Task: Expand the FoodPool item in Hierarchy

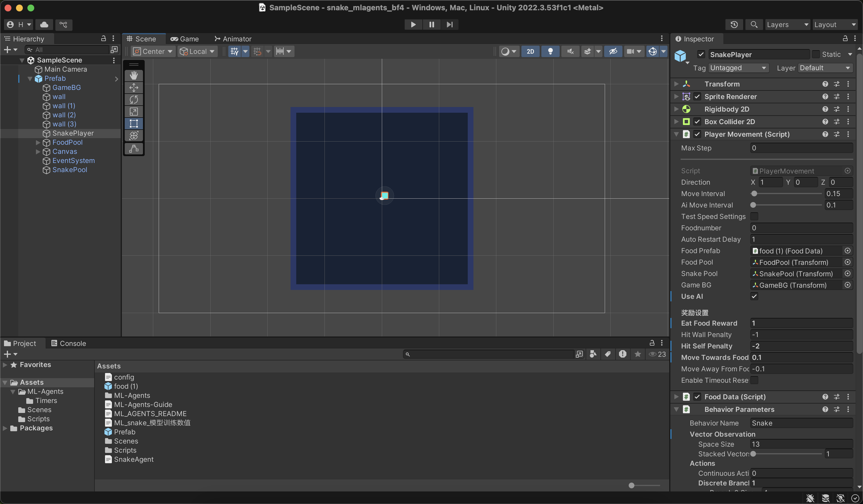Action: pyautogui.click(x=38, y=142)
